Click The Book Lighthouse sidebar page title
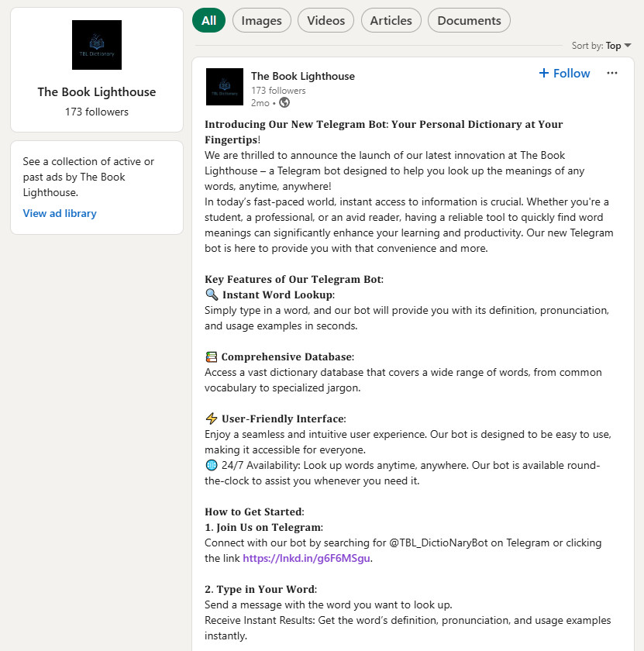Screen dimensions: 644x651 click(97, 92)
